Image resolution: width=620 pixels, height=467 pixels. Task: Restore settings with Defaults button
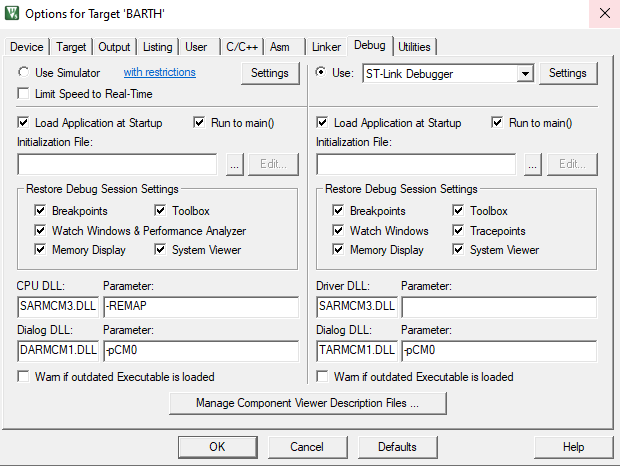[x=397, y=447]
